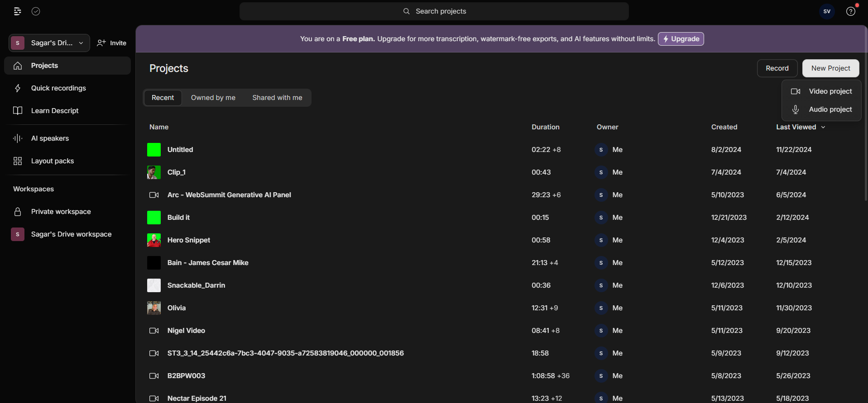
Task: Click the Private workspace lock icon
Action: pyautogui.click(x=18, y=212)
